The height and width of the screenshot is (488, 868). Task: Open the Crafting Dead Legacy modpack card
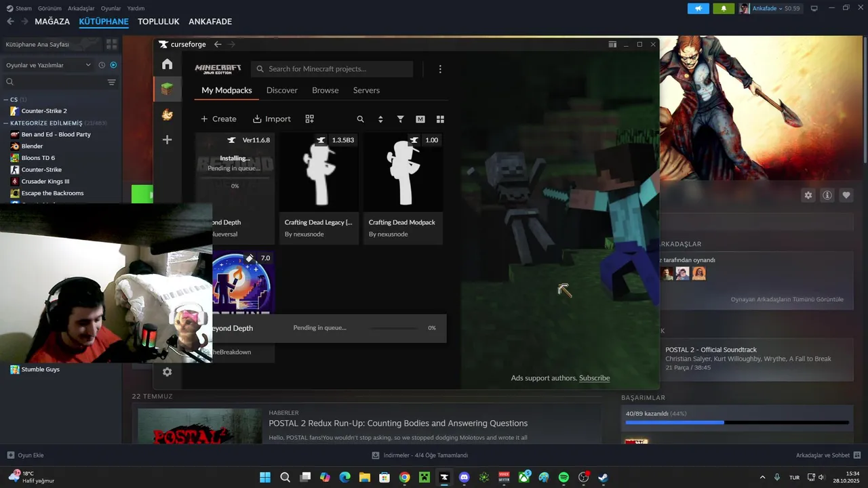(319, 188)
